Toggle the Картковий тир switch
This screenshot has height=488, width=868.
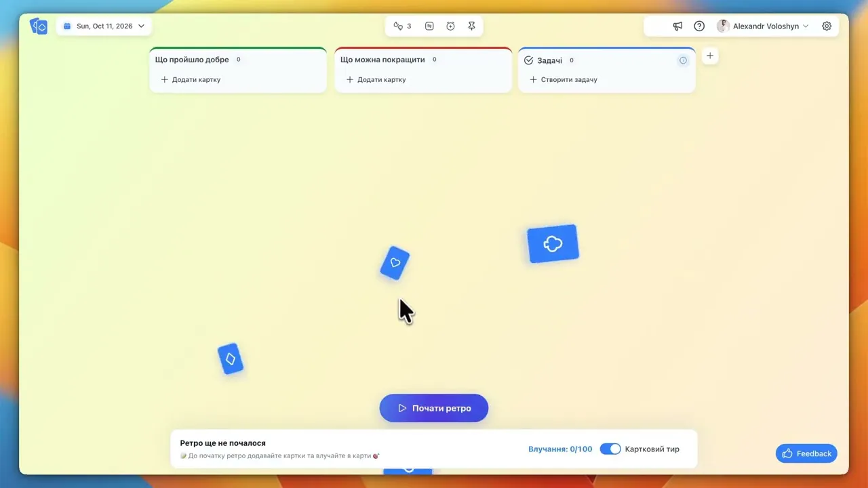point(610,449)
